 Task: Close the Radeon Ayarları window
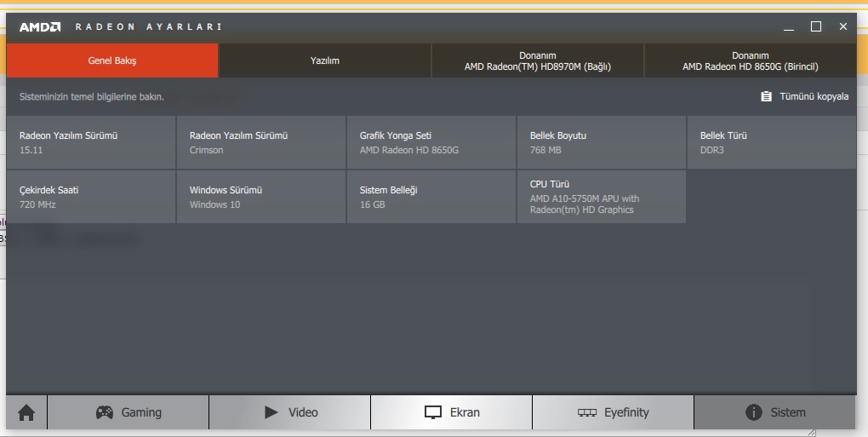click(843, 26)
